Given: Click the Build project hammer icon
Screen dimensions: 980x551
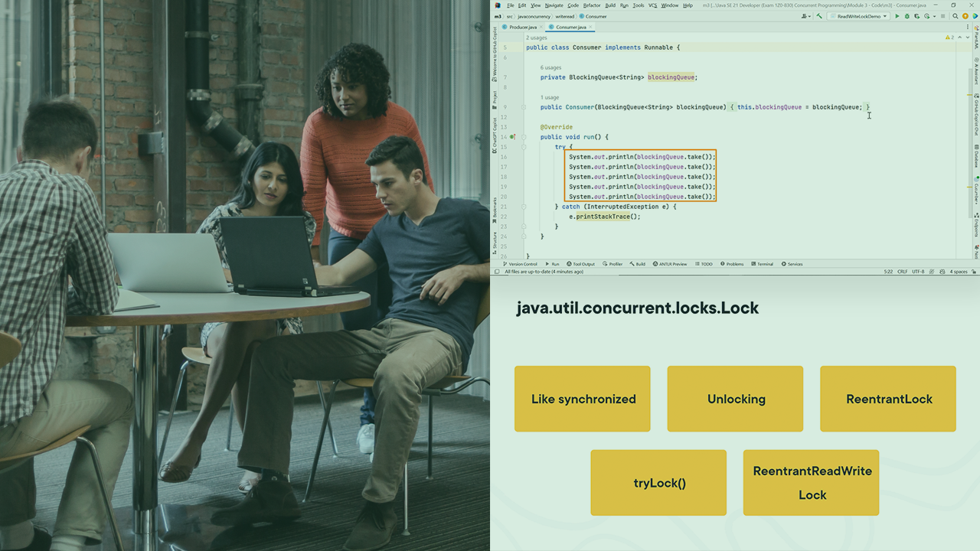Looking at the screenshot, I should 819,16.
